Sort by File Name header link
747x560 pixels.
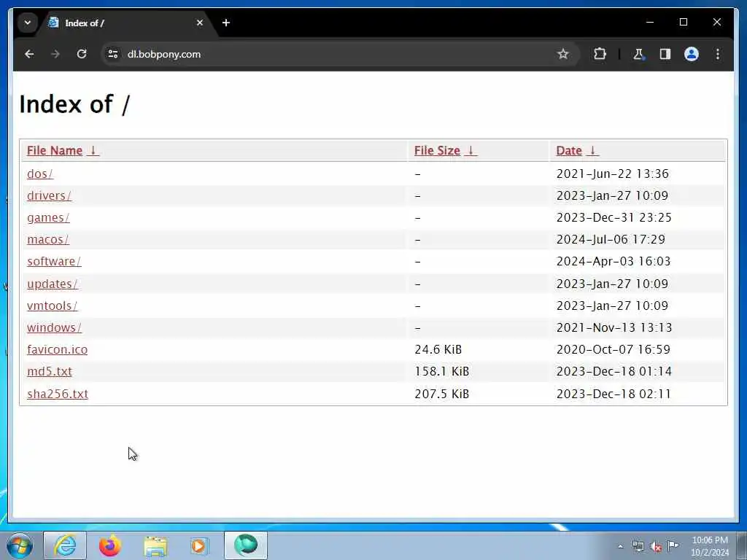[x=55, y=150]
